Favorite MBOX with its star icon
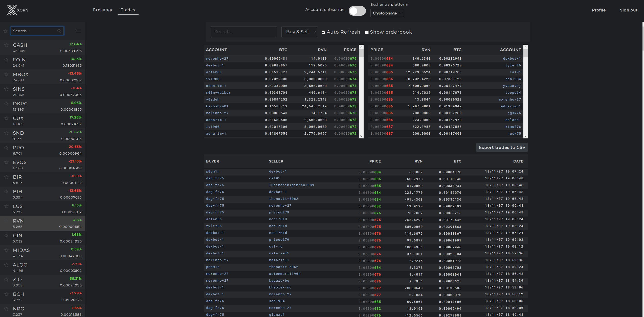The width and height of the screenshot is (644, 317). [6, 74]
